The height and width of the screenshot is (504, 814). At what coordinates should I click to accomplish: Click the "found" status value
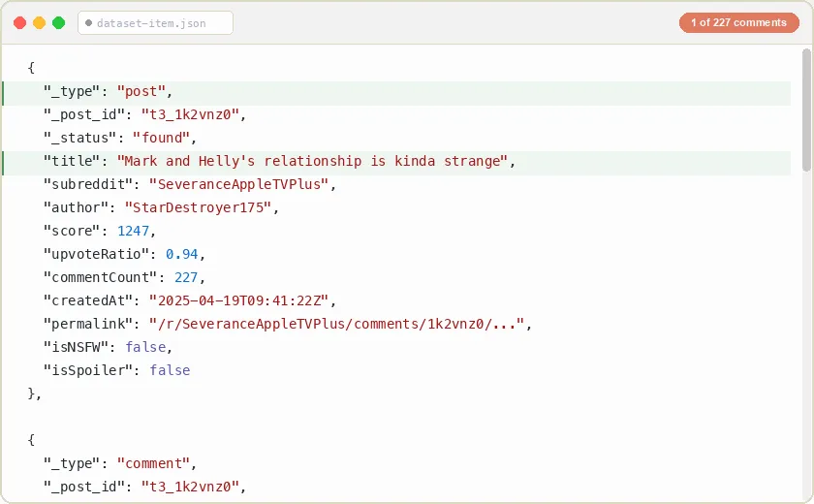click(161, 138)
